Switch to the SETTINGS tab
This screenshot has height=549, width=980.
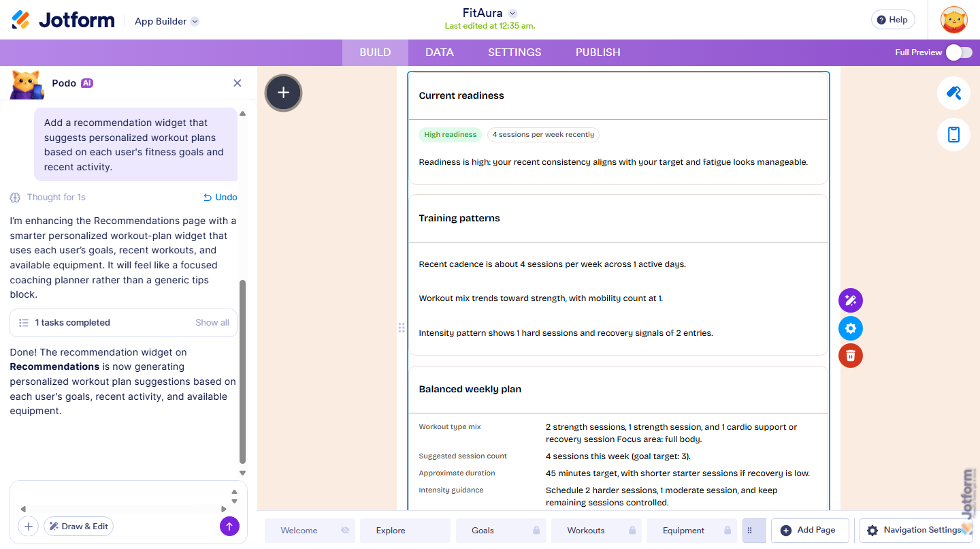click(514, 52)
